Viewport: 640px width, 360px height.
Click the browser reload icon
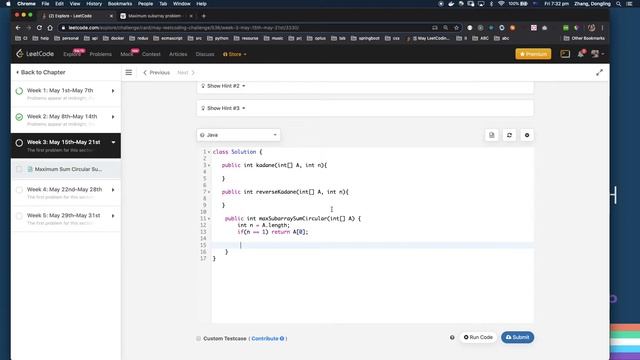(x=39, y=28)
